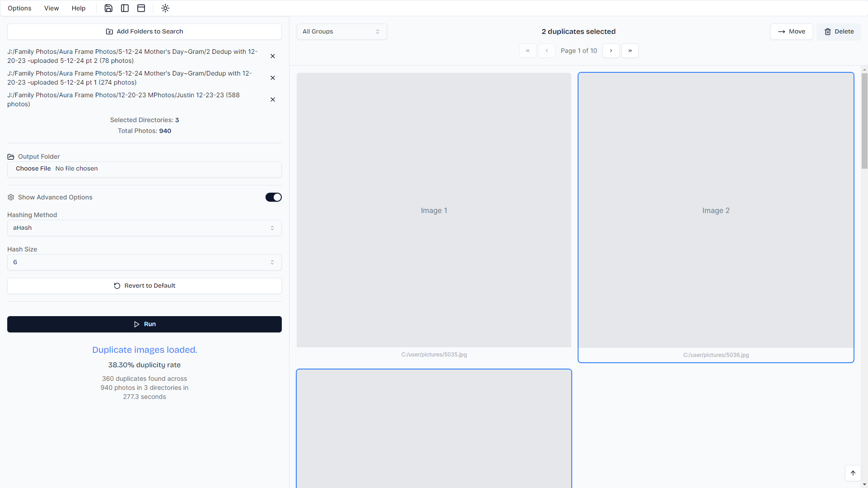Select the Image 1 thumbnail
868x488 pixels.
pyautogui.click(x=434, y=210)
